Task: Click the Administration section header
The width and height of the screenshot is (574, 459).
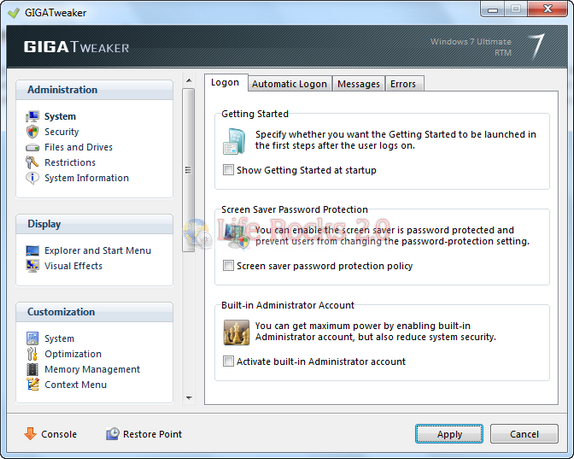Action: tap(94, 90)
